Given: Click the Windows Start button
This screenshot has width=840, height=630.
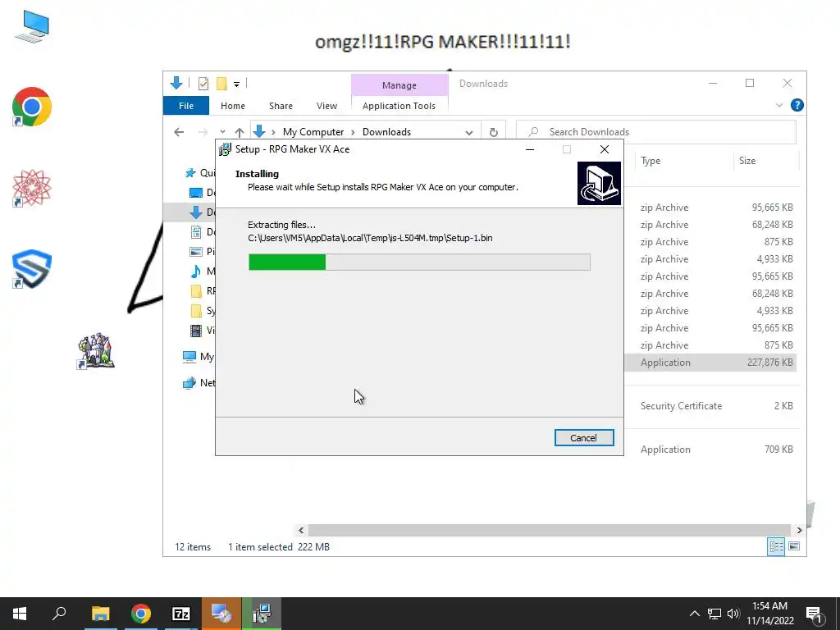Looking at the screenshot, I should (20, 614).
